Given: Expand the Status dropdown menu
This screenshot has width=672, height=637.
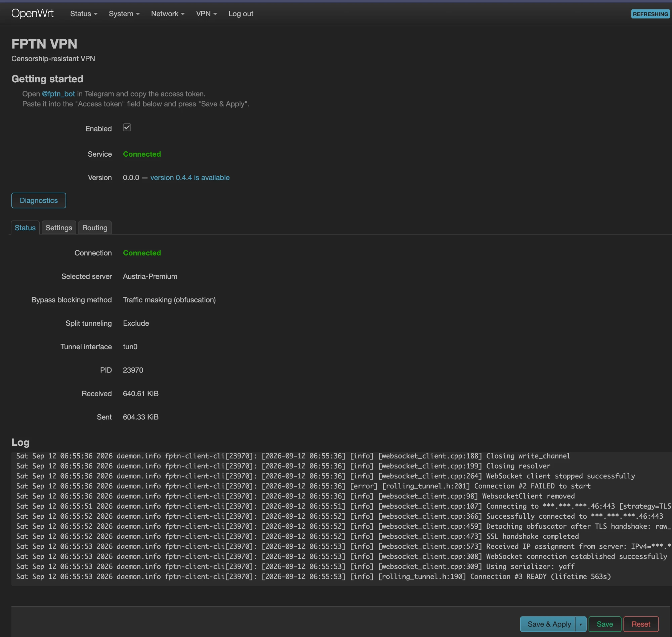Looking at the screenshot, I should [83, 14].
